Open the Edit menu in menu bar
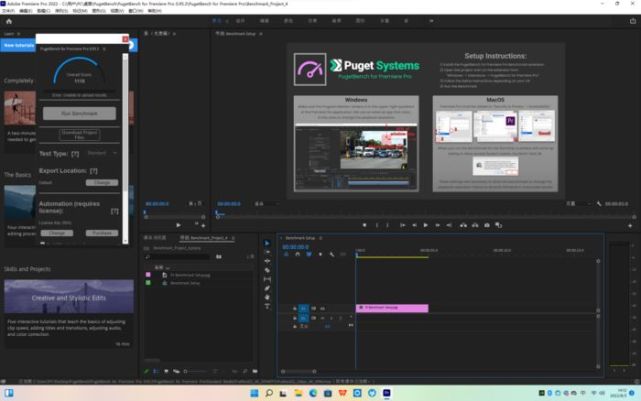Viewport: 641px width, 401px height. (26, 11)
